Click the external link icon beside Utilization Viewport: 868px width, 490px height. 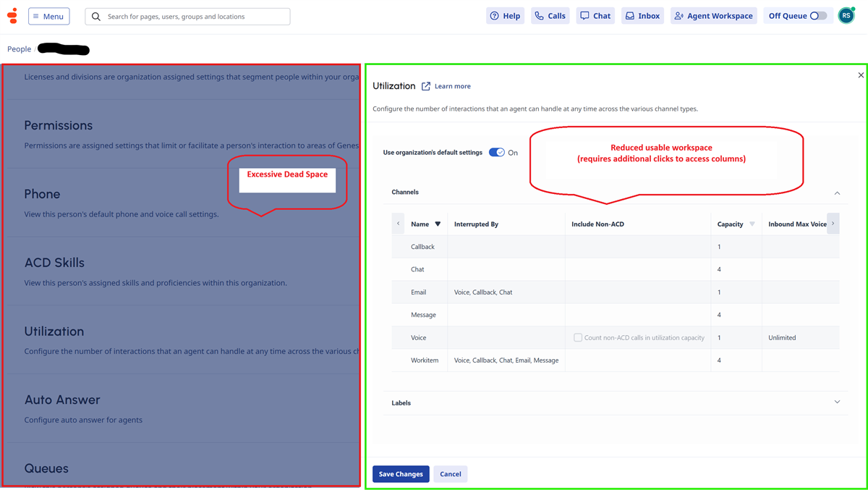[426, 86]
